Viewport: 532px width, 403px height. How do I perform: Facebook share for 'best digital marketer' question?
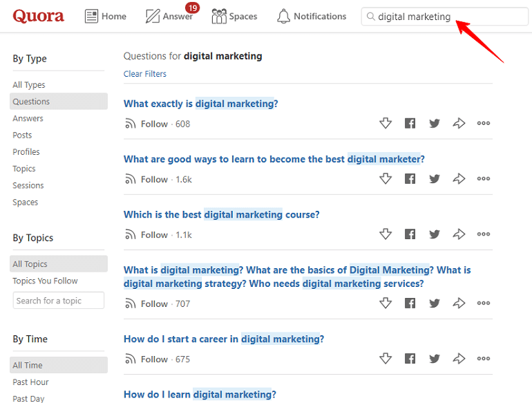(410, 178)
